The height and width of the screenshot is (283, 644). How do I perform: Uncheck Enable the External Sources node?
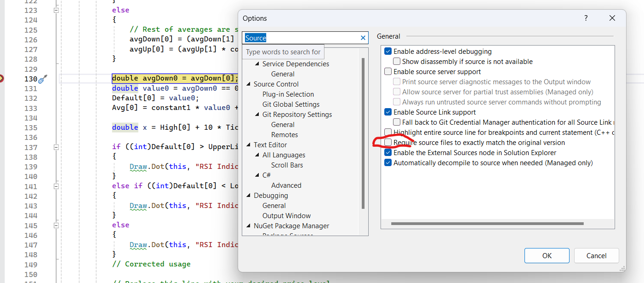click(x=388, y=153)
